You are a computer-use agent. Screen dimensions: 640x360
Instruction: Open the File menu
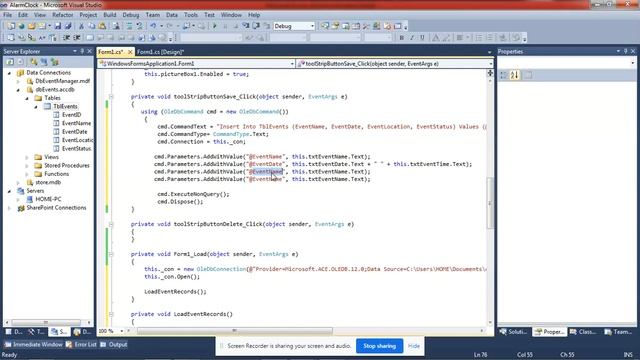click(7, 15)
